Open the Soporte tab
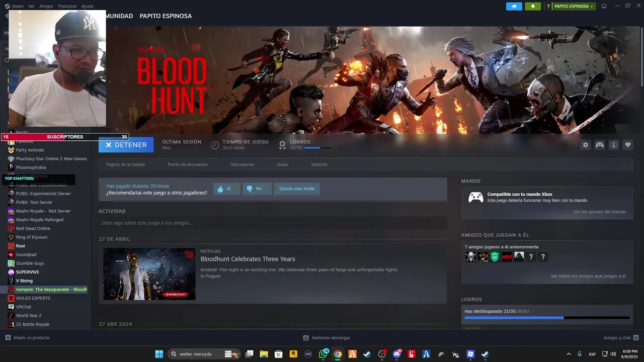The width and height of the screenshot is (644, 362). pyautogui.click(x=319, y=164)
